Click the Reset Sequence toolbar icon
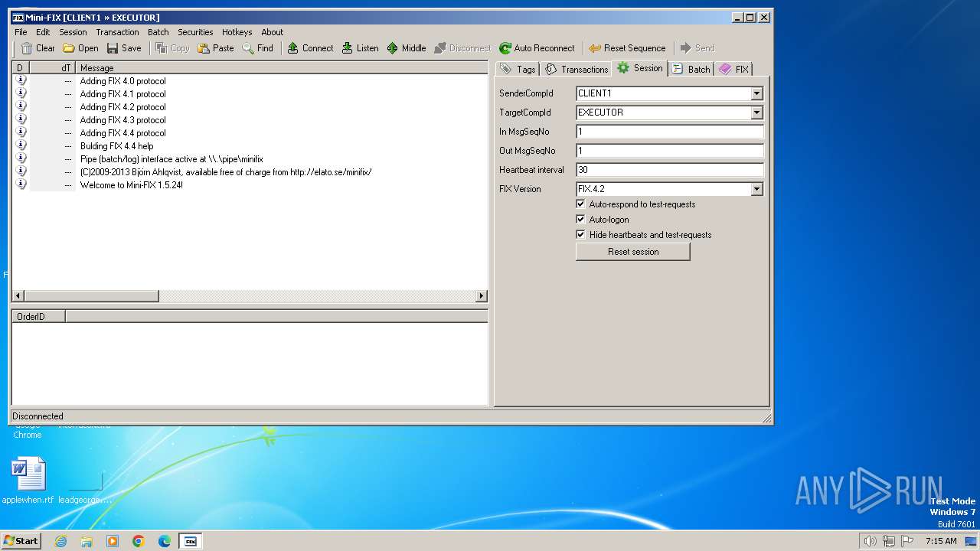 (595, 48)
